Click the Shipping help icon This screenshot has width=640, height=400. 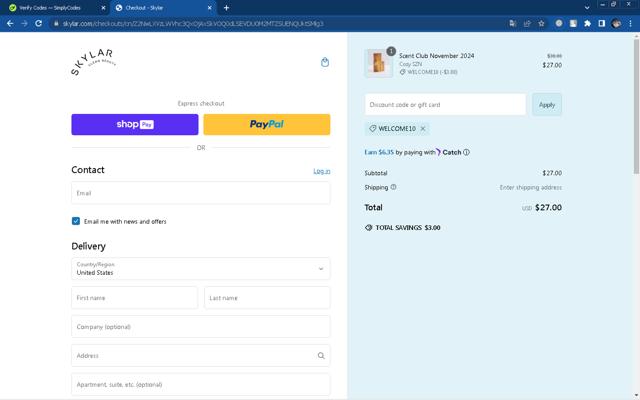[x=393, y=187]
